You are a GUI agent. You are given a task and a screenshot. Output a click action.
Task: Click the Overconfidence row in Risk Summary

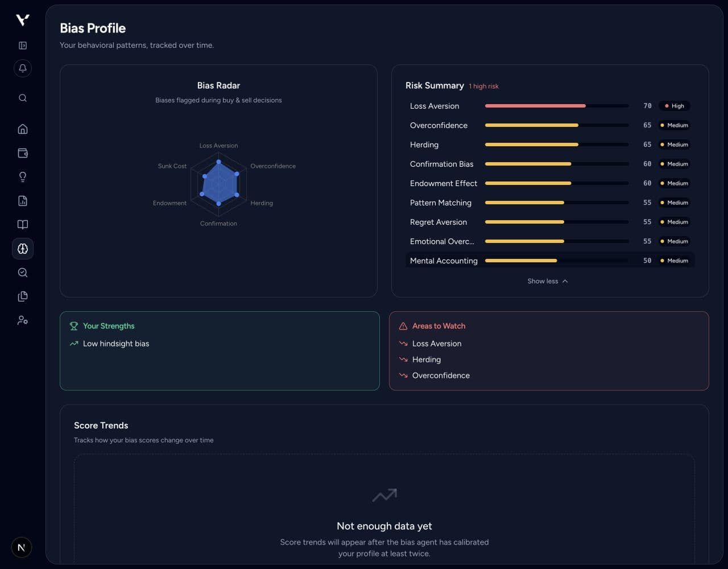(x=550, y=125)
